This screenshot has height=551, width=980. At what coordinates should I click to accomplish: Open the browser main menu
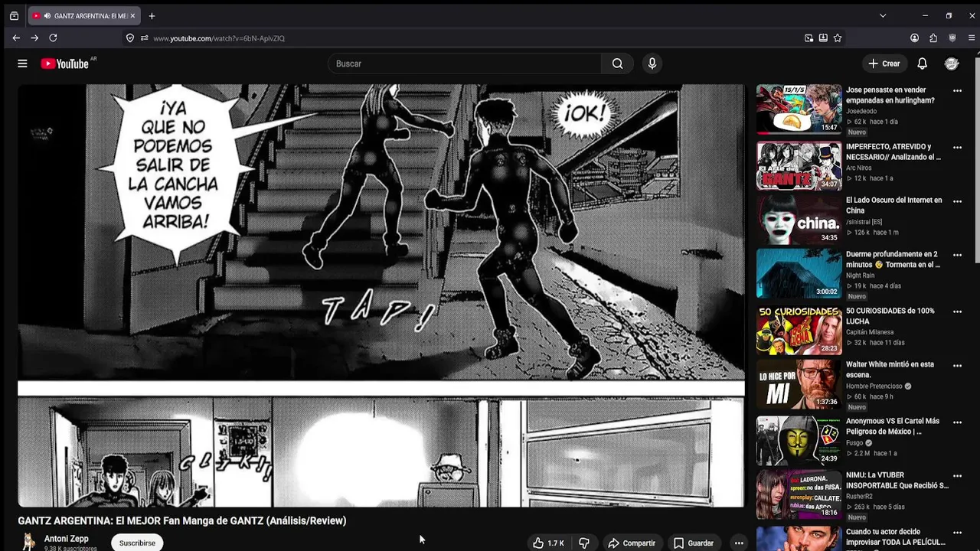[972, 37]
